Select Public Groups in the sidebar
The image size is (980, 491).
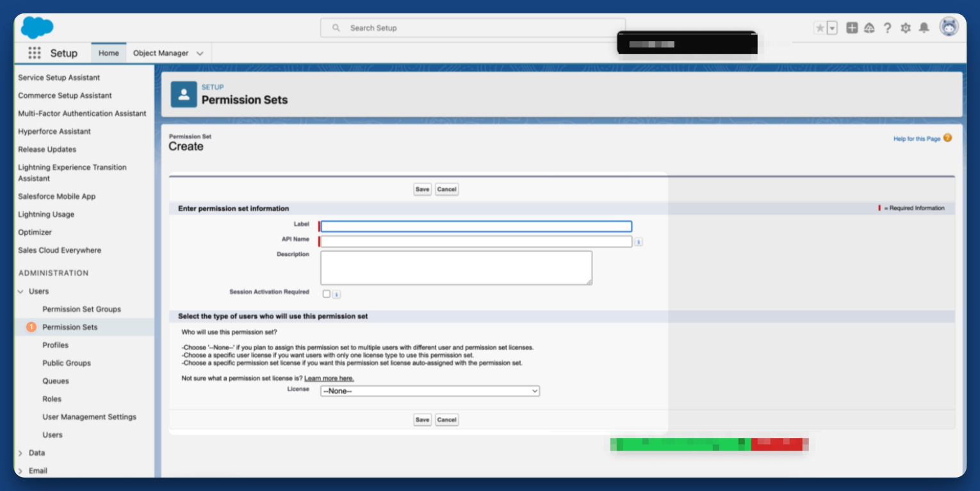(67, 363)
